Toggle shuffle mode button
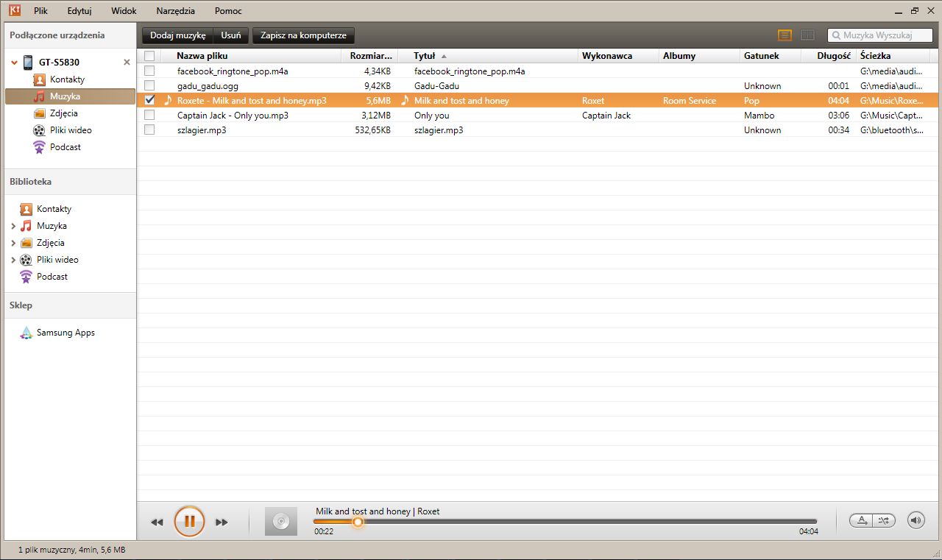Image resolution: width=942 pixels, height=560 pixels. [x=884, y=520]
